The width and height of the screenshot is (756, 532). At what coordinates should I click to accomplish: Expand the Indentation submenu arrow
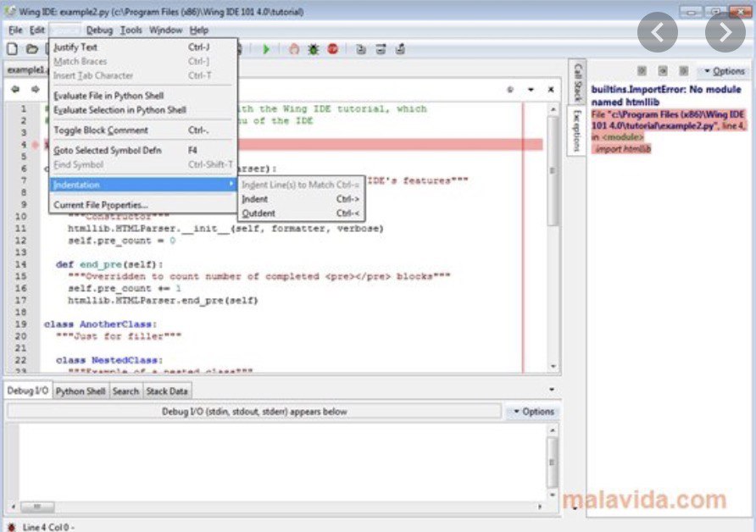pyautogui.click(x=231, y=184)
